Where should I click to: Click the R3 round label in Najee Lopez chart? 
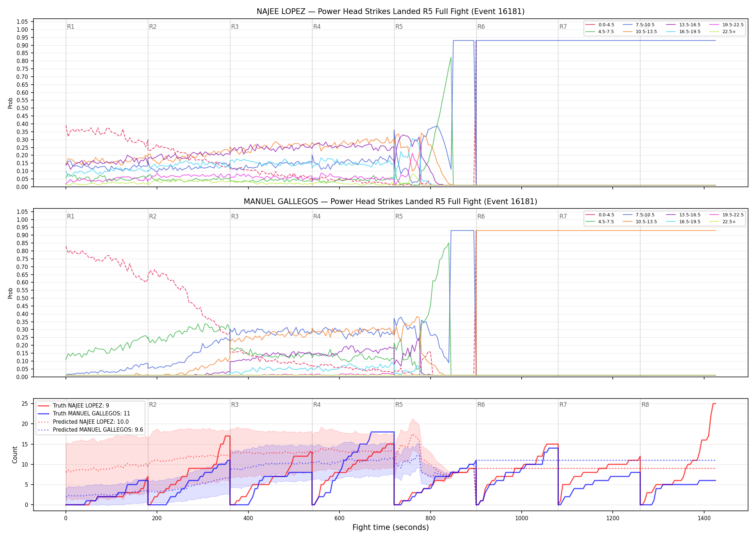(x=235, y=27)
